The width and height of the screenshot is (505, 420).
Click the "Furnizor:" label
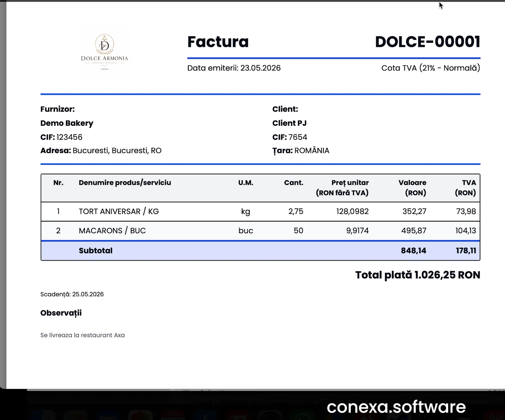coord(57,109)
